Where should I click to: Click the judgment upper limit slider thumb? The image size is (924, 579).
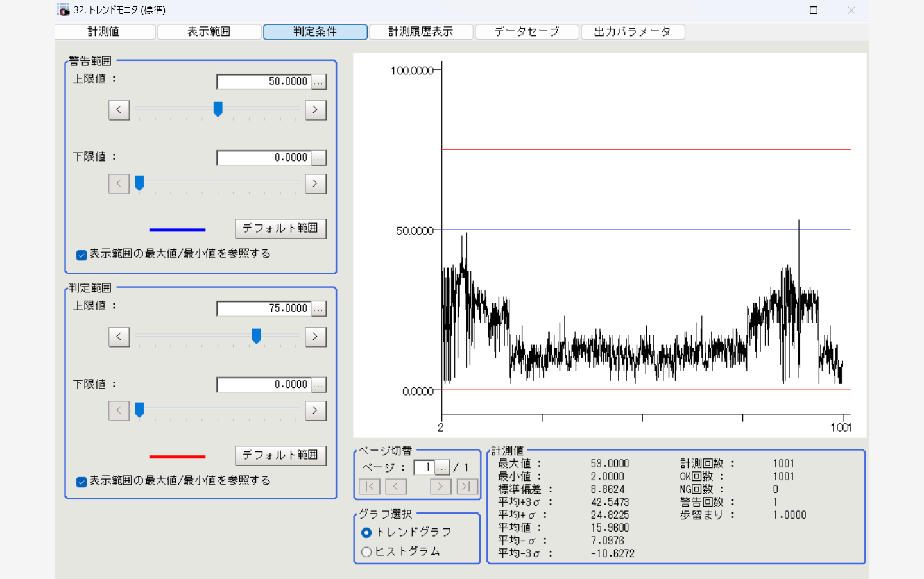point(257,336)
